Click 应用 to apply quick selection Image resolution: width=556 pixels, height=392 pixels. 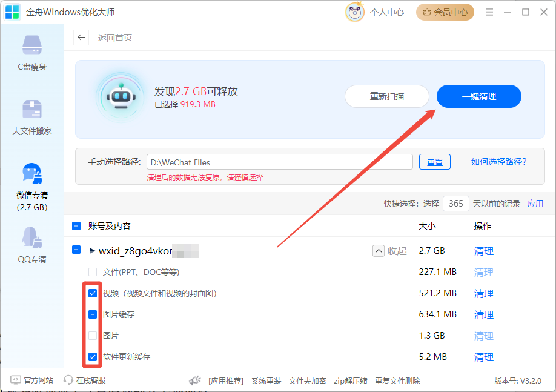pyautogui.click(x=535, y=204)
